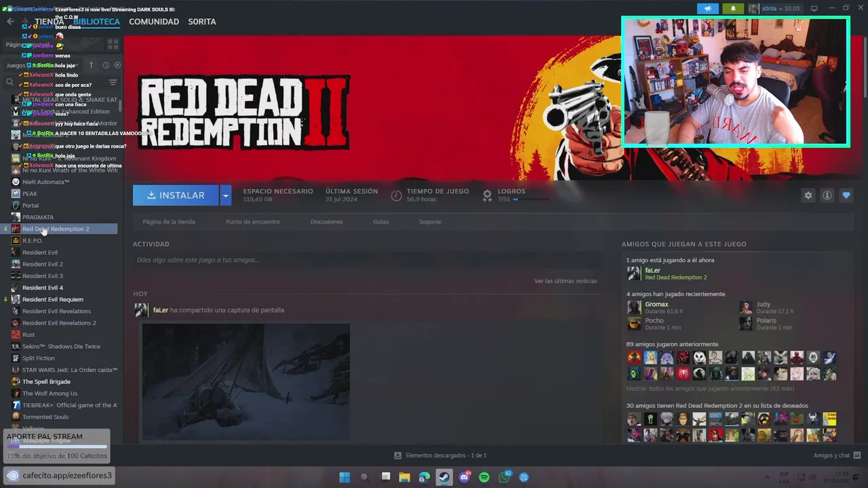Image resolution: width=868 pixels, height=488 pixels.
Task: Open Soporte tab
Action: click(430, 222)
